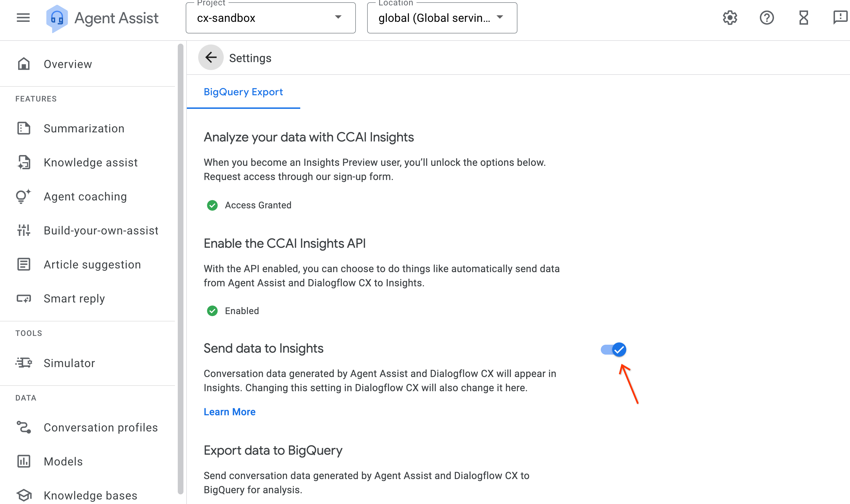Open the Simulator tool
The image size is (850, 504).
coord(69,363)
